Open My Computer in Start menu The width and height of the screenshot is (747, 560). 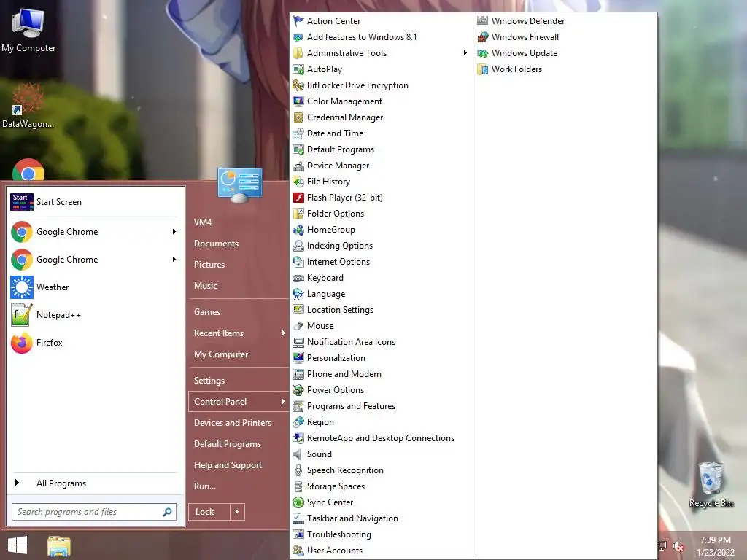221,355
